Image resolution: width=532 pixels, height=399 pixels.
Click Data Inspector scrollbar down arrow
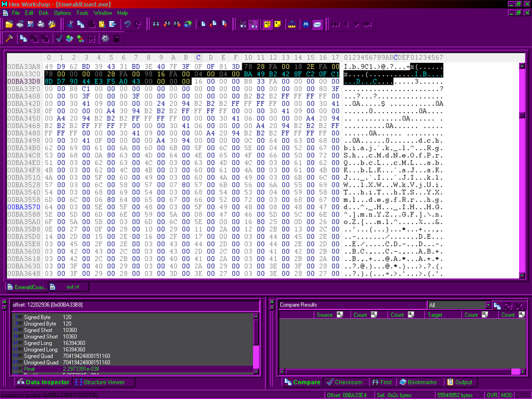[256, 371]
